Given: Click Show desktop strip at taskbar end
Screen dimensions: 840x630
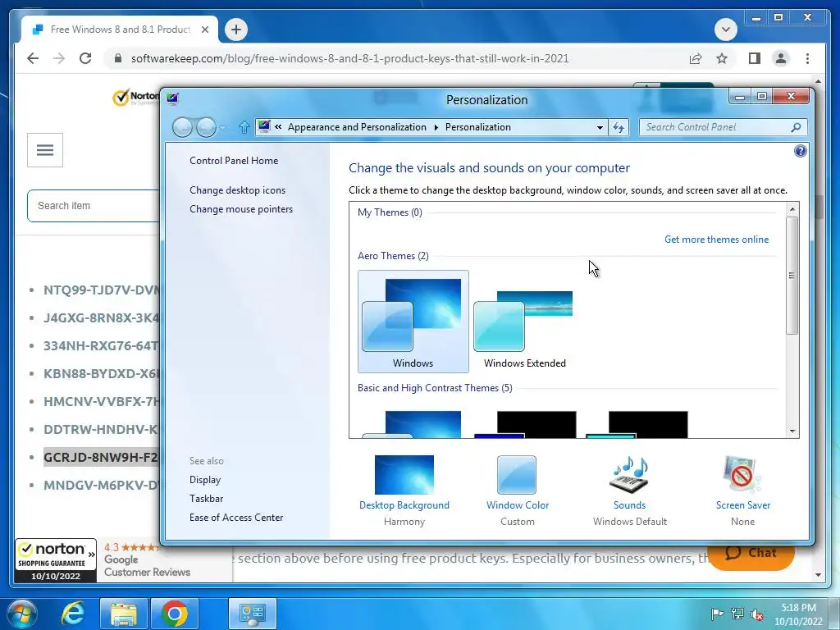Looking at the screenshot, I should (x=834, y=614).
